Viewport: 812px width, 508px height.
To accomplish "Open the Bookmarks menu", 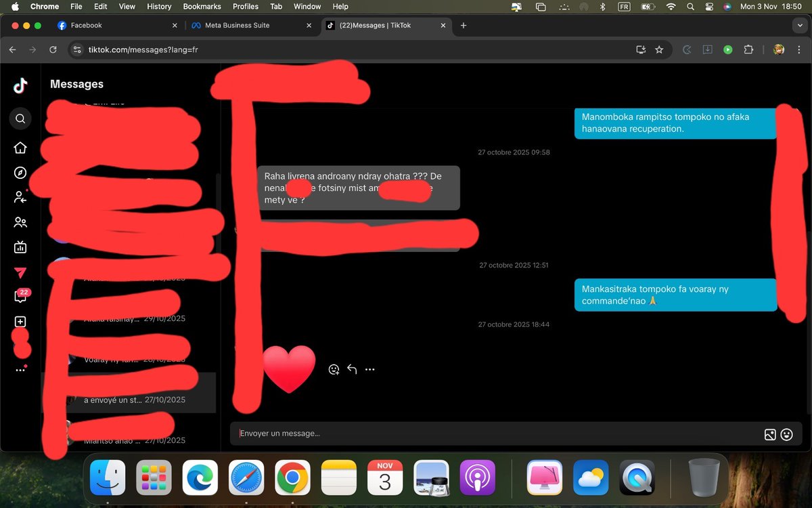I will tap(202, 6).
